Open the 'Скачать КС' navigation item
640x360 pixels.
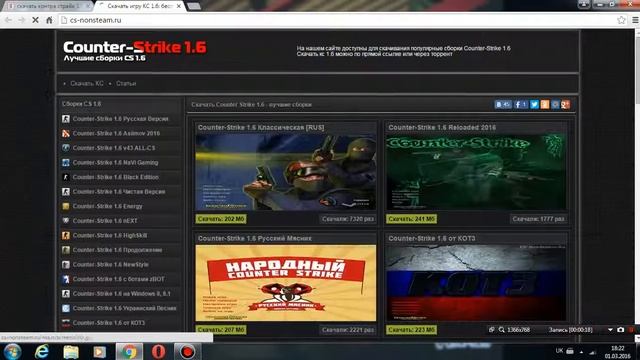87,83
